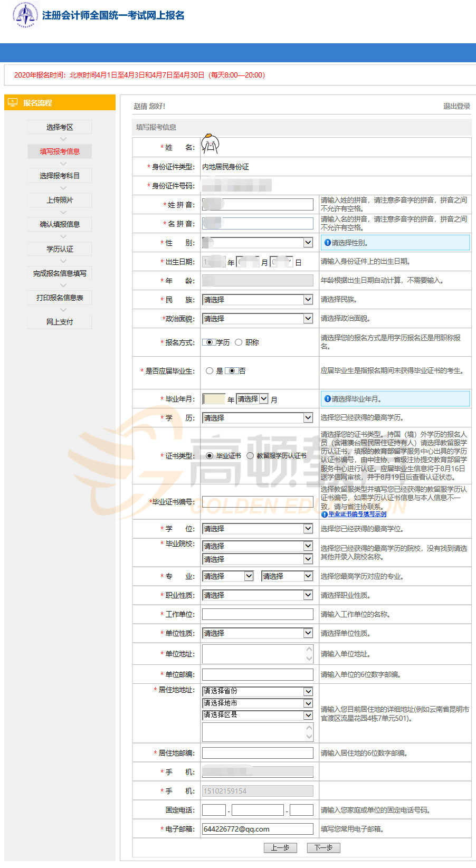Image resolution: width=476 pixels, height=868 pixels.
Task: Choose 教留服学历认证书 certificate type
Action: pyautogui.click(x=250, y=456)
